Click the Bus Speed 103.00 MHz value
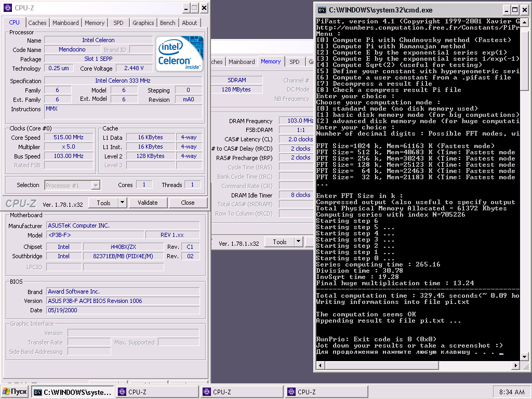The image size is (532, 399). click(68, 156)
